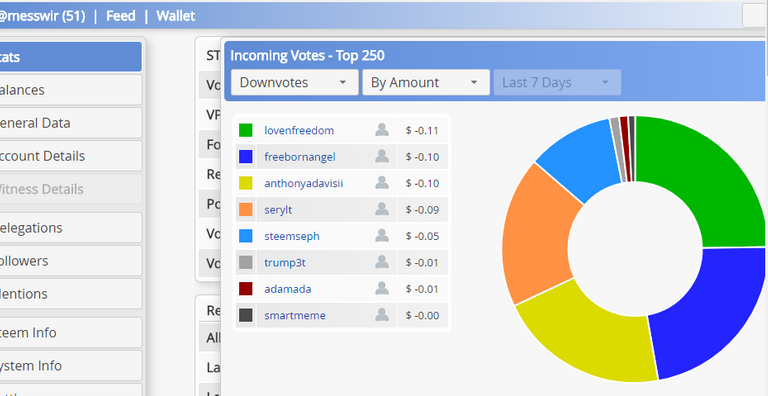Click the dark red adamada legend swatch
Image resolution: width=768 pixels, height=396 pixels.
coord(245,289)
